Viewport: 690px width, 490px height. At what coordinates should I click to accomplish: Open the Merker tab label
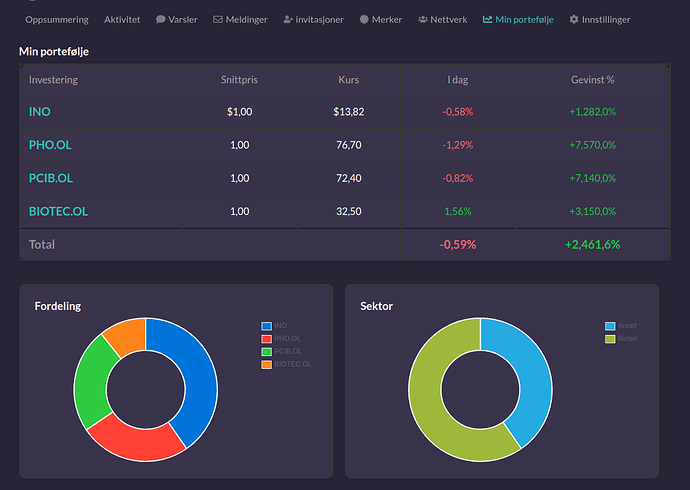(x=387, y=20)
